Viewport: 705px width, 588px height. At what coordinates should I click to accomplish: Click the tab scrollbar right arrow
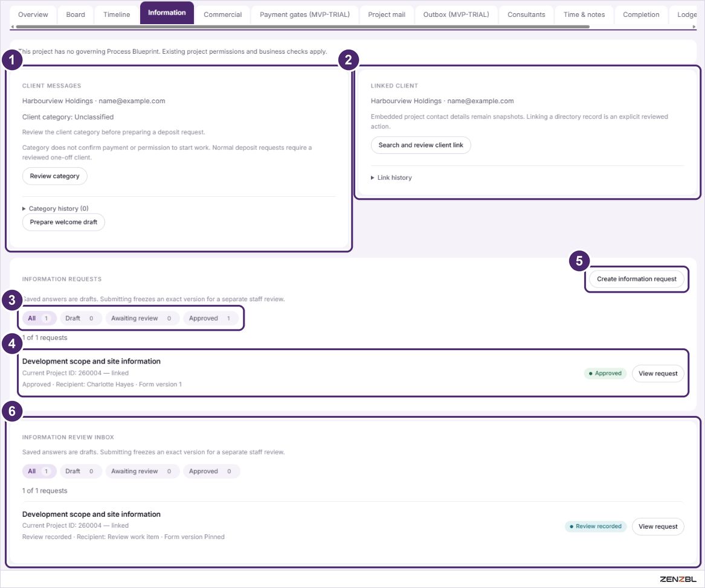(x=694, y=27)
